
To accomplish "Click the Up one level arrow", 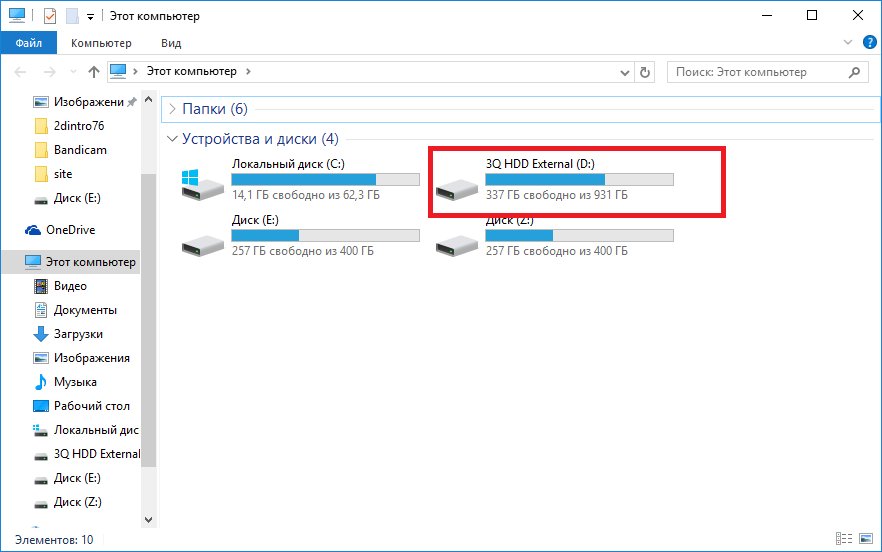I will click(x=94, y=72).
